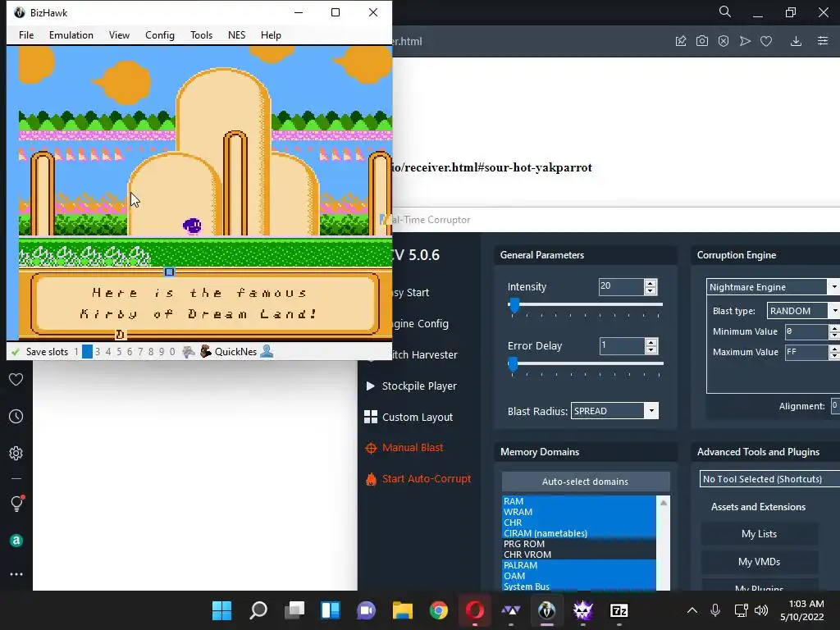The width and height of the screenshot is (840, 630).
Task: Click the Maximum Value FF input field
Action: tap(806, 352)
